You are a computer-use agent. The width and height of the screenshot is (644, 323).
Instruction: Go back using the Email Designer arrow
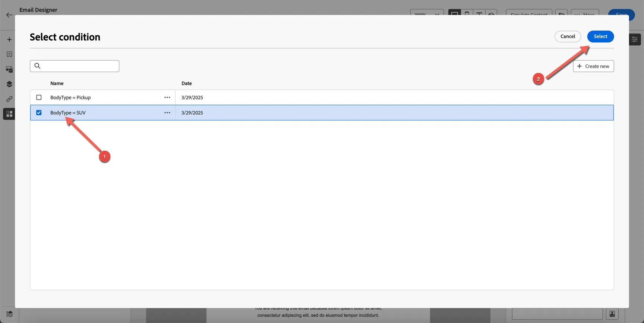click(x=9, y=15)
